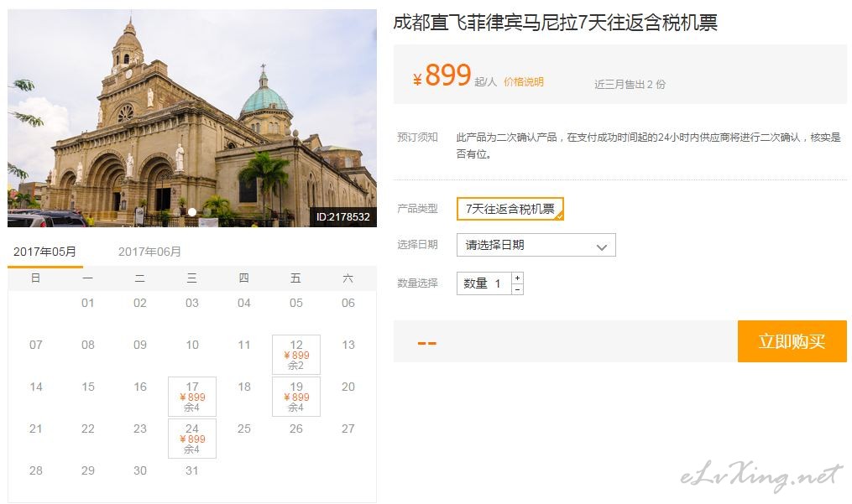Click the 近三月售出 2 份 sales text
Image resolution: width=852 pixels, height=504 pixels.
630,84
